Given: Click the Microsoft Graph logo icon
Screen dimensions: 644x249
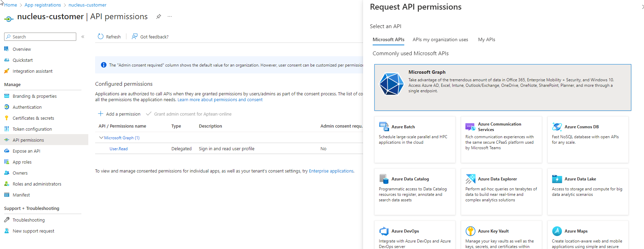Looking at the screenshot, I should coord(391,84).
